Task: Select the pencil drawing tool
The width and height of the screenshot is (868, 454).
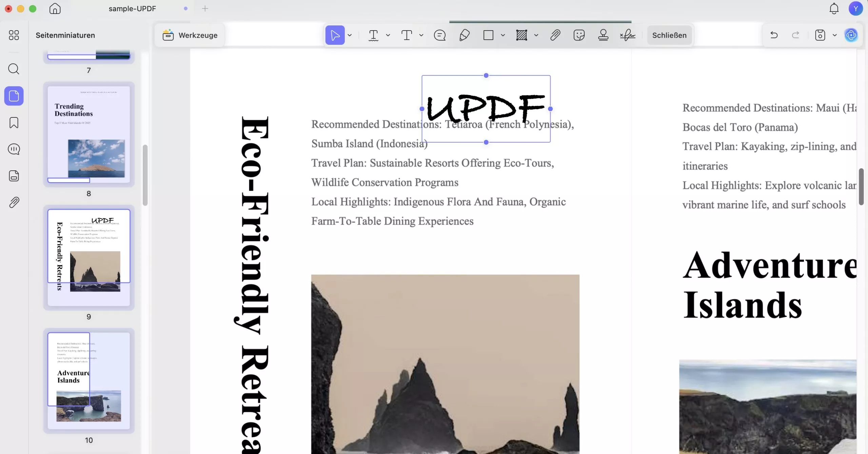Action: 464,35
